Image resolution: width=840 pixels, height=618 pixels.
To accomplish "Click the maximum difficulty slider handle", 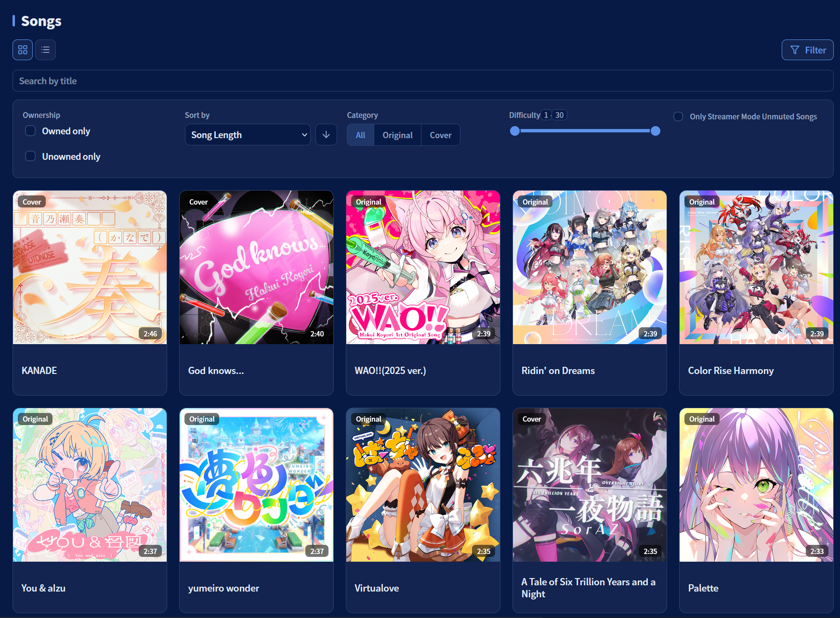I will pos(656,131).
